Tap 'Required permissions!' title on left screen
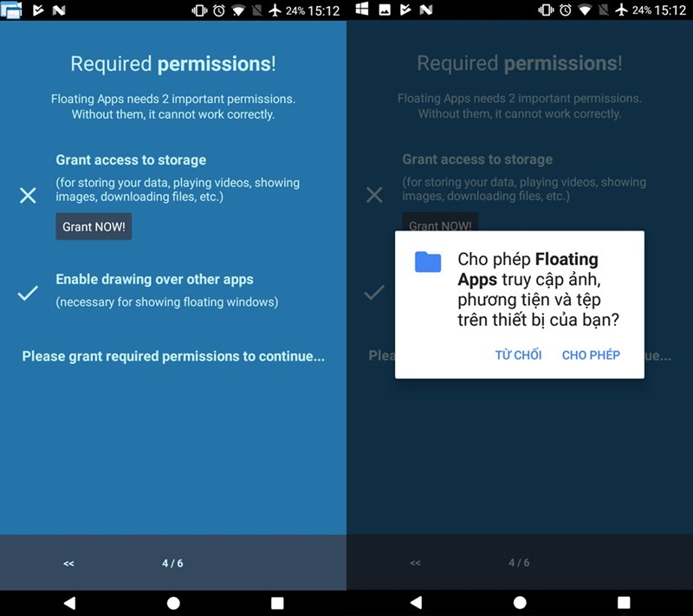Screen dimensions: 693x616 pos(173,63)
